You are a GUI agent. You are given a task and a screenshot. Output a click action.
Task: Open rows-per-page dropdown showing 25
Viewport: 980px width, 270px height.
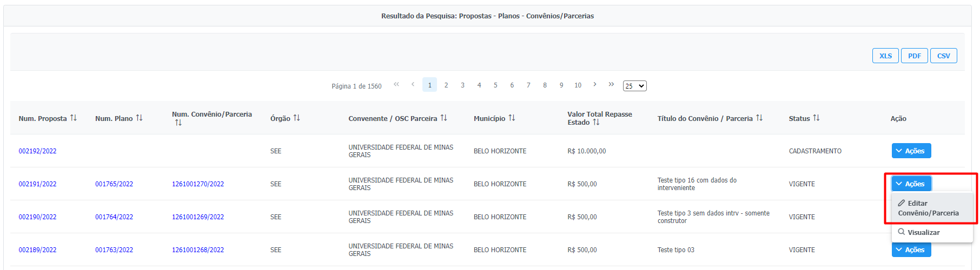(x=634, y=86)
